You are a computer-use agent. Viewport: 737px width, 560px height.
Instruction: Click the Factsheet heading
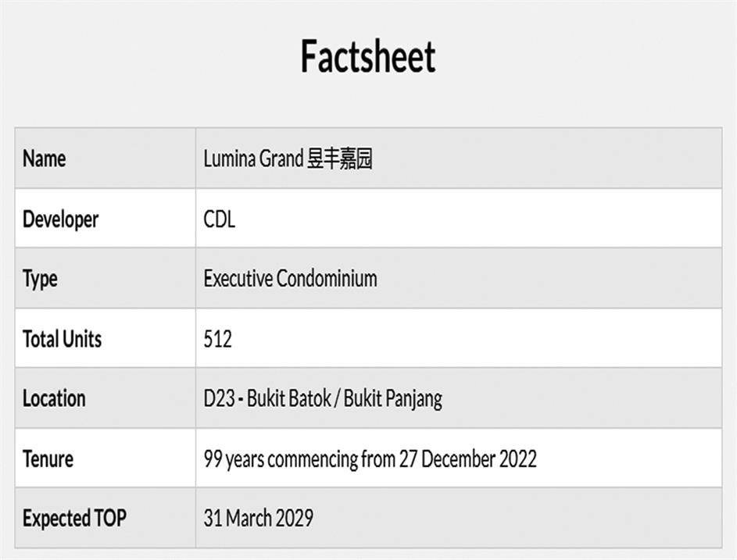point(368,56)
